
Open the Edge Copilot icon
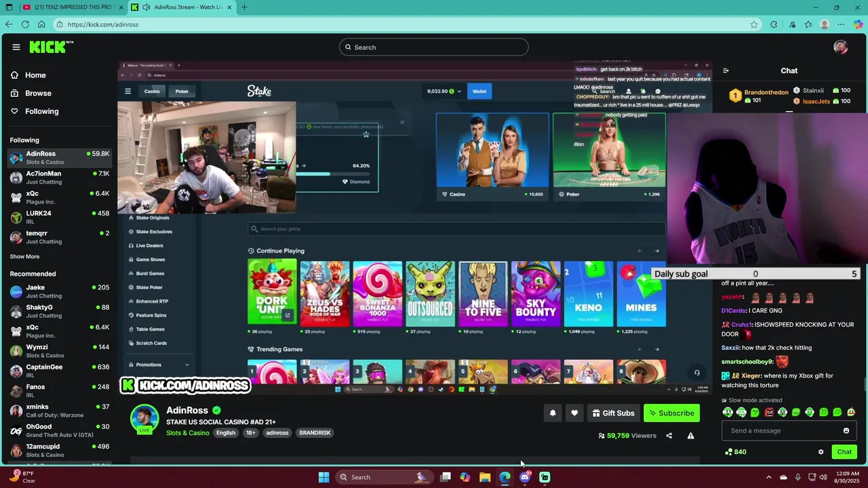coord(858,24)
